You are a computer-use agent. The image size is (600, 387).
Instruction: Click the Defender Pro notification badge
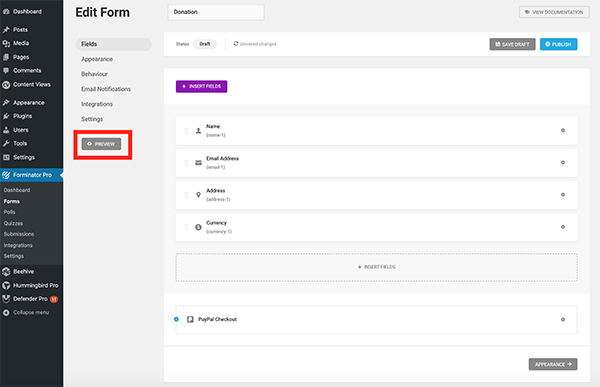click(x=54, y=299)
